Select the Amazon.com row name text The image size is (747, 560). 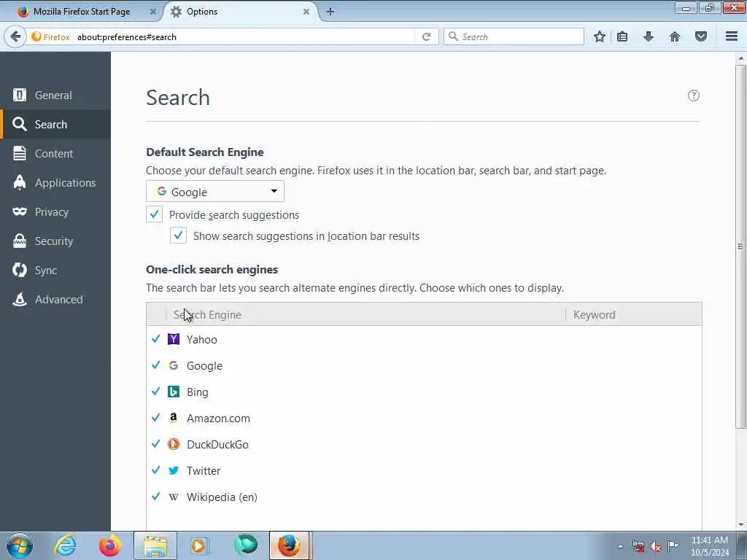218,418
